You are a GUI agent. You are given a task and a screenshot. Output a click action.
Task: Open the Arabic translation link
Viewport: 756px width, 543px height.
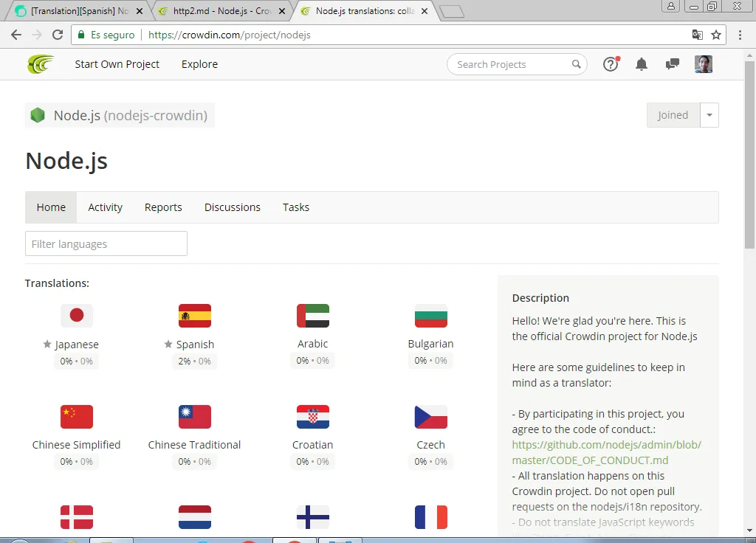312,344
